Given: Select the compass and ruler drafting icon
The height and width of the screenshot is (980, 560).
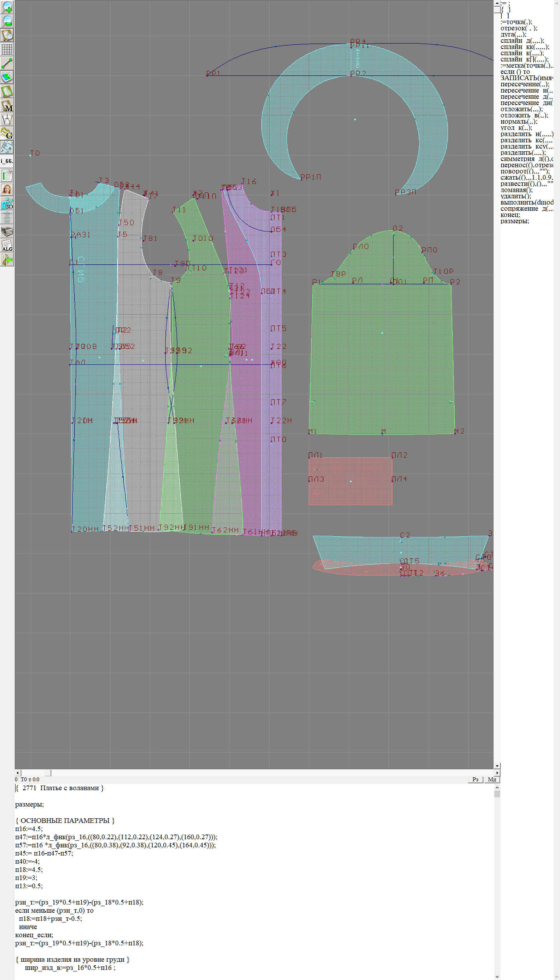Looking at the screenshot, I should 7,120.
